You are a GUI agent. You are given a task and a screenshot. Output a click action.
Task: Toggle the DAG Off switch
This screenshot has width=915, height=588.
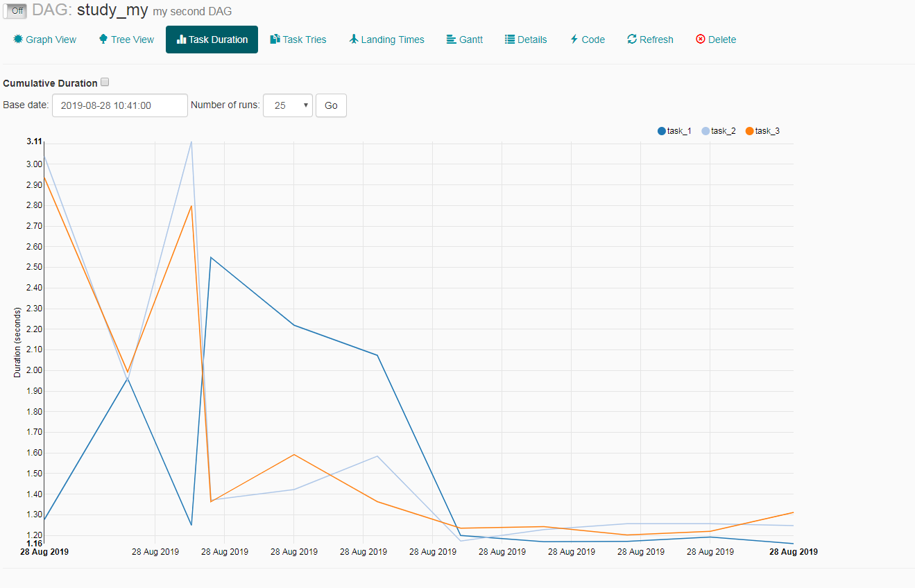coord(17,11)
